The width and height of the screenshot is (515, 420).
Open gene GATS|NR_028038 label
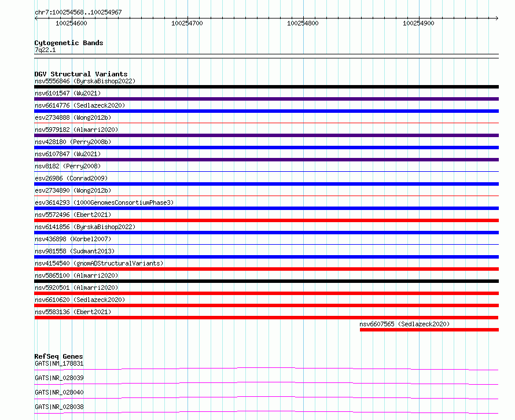click(59, 407)
